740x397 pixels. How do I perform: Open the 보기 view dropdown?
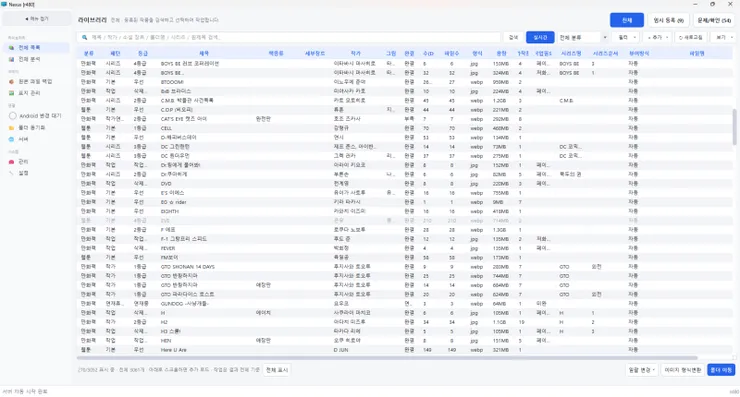pos(724,37)
